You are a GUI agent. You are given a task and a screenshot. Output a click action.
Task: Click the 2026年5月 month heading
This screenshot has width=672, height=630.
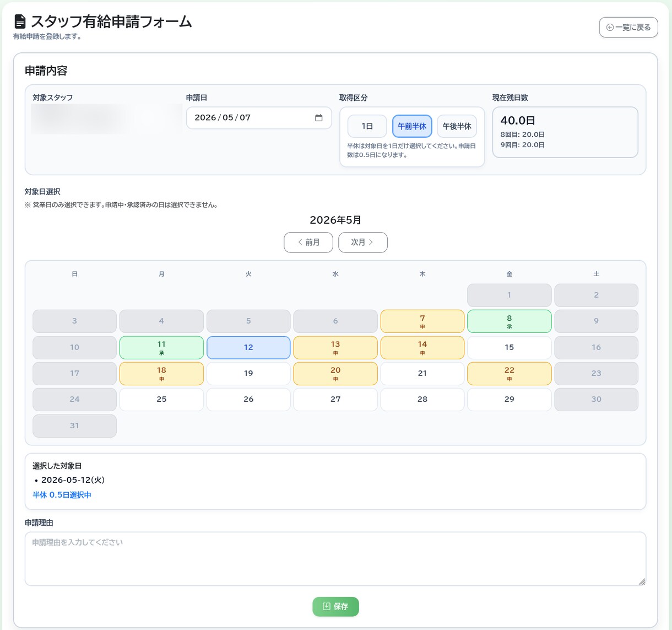(335, 220)
